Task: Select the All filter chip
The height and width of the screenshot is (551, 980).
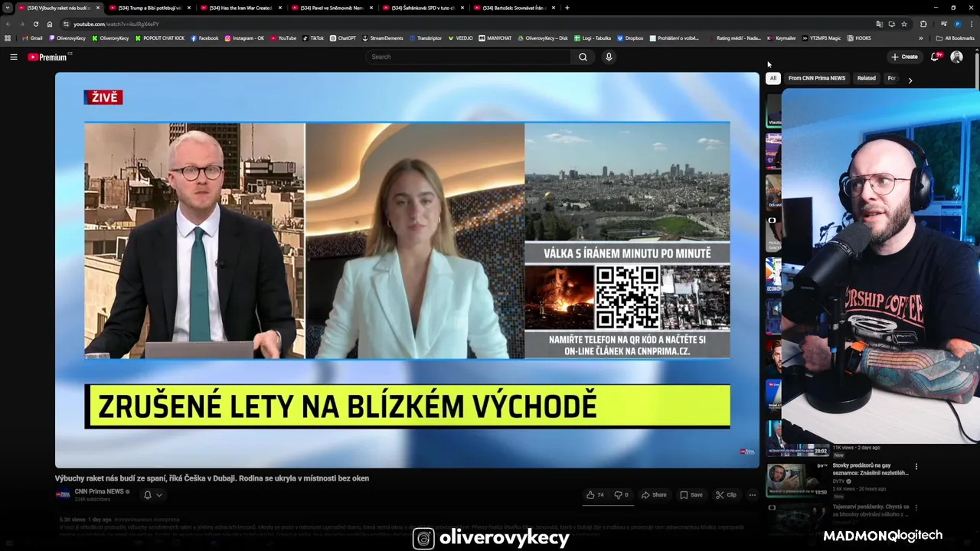Action: click(x=773, y=78)
